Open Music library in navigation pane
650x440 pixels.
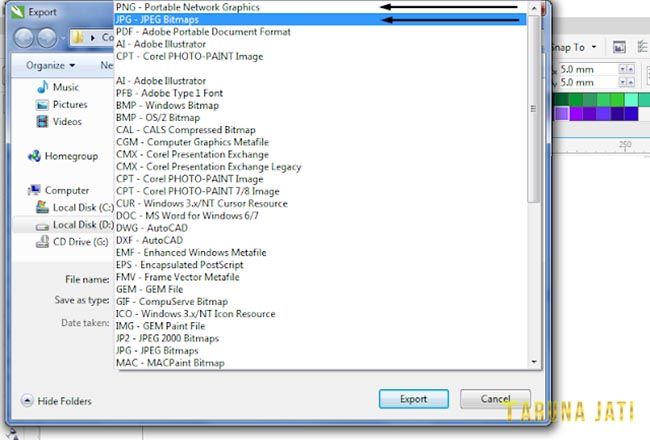(58, 87)
